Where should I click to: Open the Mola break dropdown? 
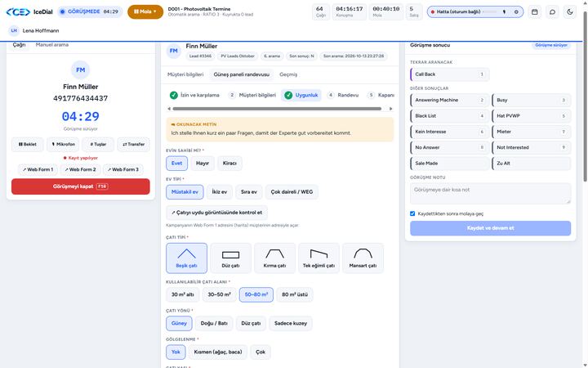tap(145, 12)
